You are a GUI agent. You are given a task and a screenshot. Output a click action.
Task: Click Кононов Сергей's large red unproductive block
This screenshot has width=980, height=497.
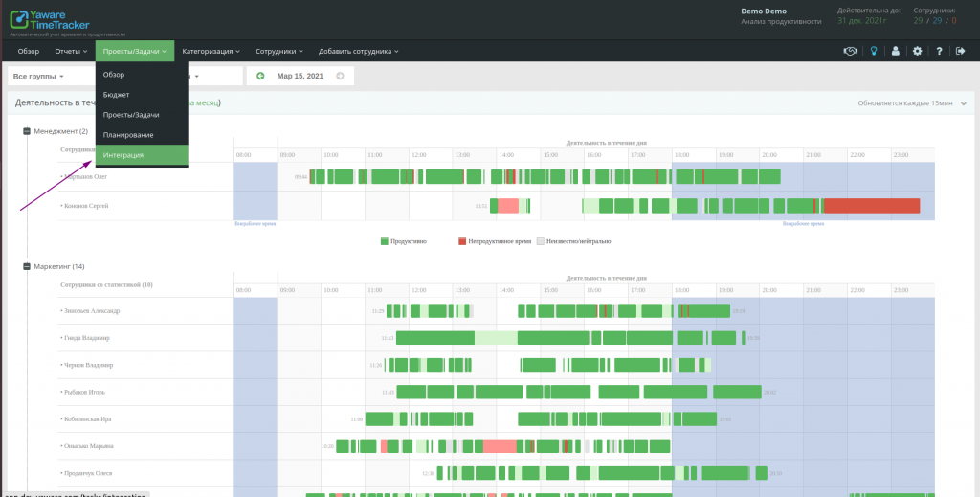coord(872,206)
